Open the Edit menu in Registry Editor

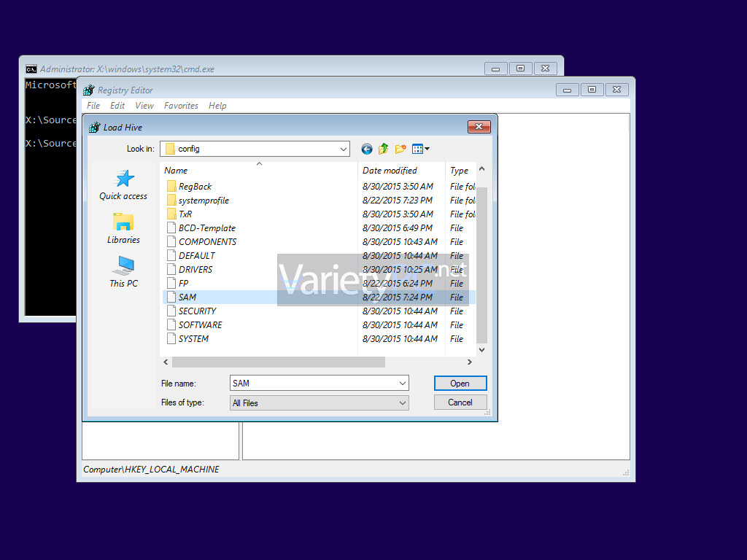coord(117,105)
